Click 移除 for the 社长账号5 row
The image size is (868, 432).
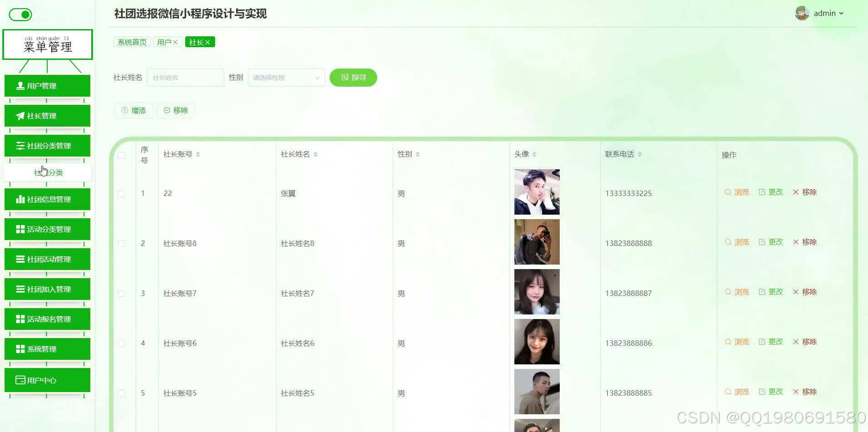pos(805,392)
